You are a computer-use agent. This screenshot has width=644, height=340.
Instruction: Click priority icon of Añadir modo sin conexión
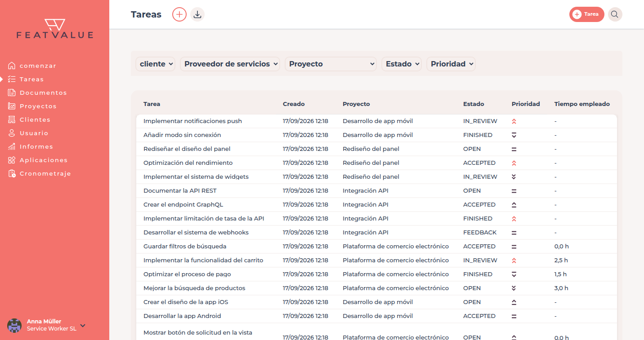[514, 135]
